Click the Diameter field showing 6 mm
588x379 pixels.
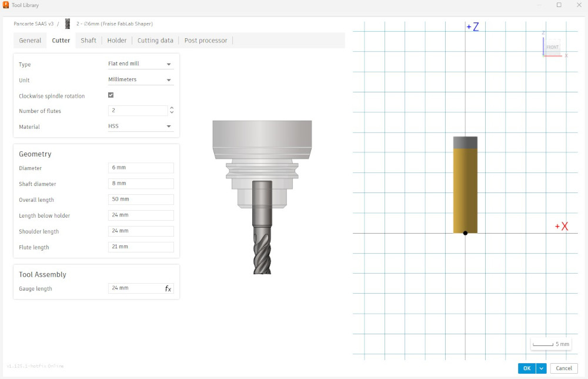point(141,168)
